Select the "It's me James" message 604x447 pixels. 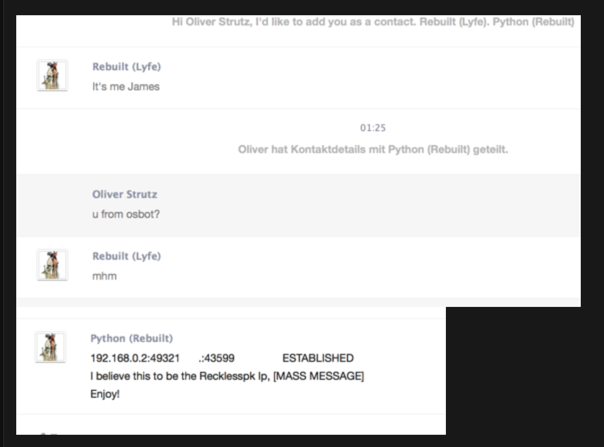[126, 87]
